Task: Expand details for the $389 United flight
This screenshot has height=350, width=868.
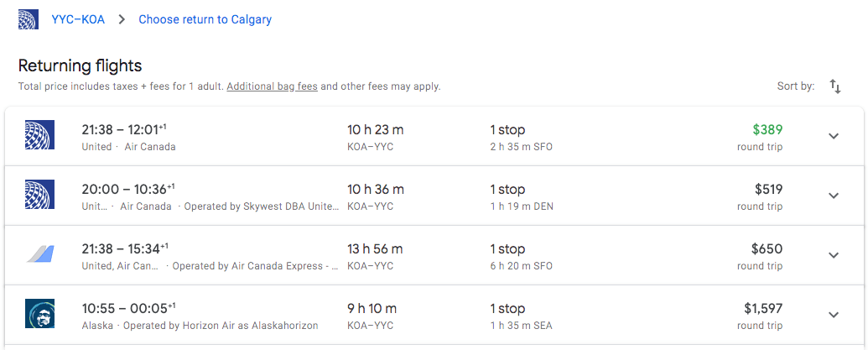Action: tap(834, 136)
